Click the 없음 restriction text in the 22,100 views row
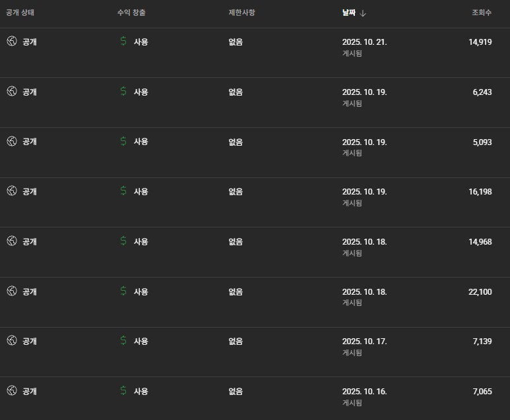 tap(236, 291)
